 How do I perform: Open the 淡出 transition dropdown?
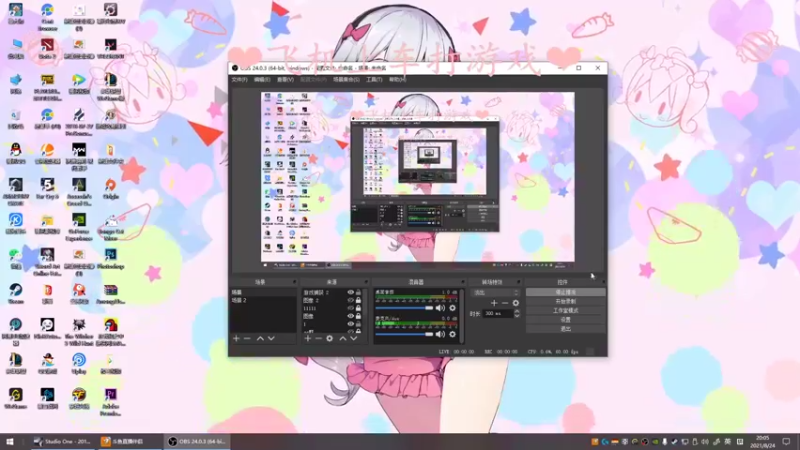pos(495,293)
